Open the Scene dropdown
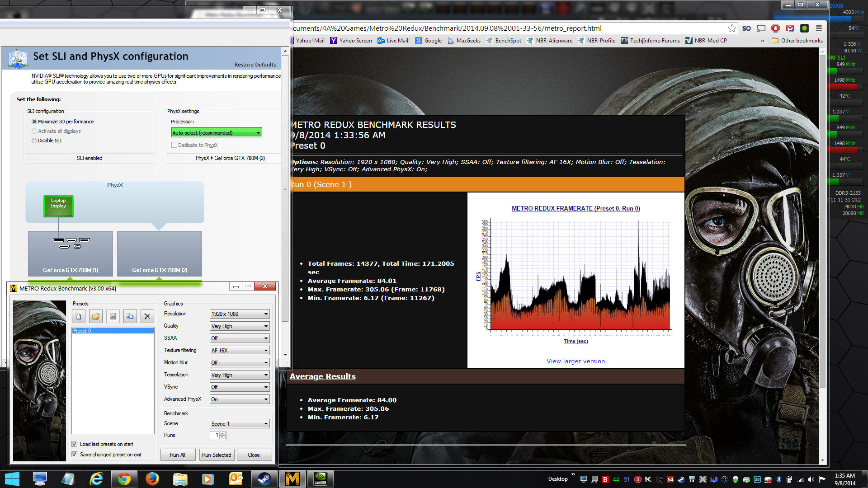 (x=240, y=424)
